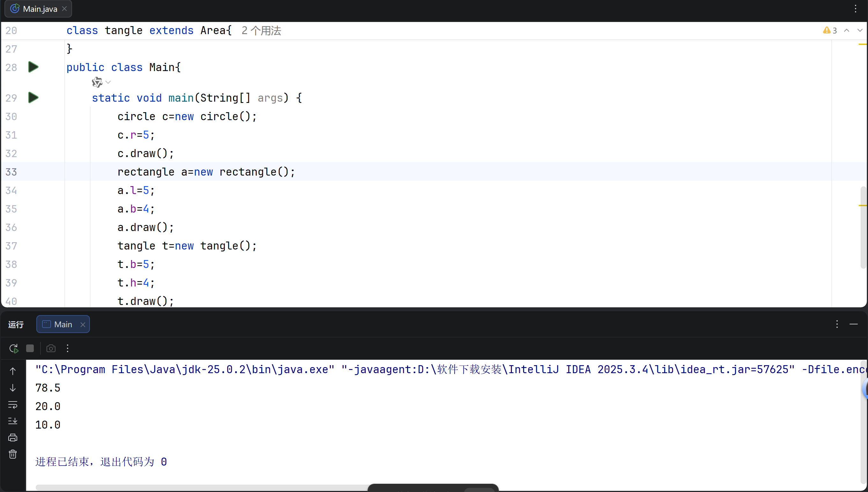
Task: Open editor tab options kebab menu
Action: coord(856,9)
